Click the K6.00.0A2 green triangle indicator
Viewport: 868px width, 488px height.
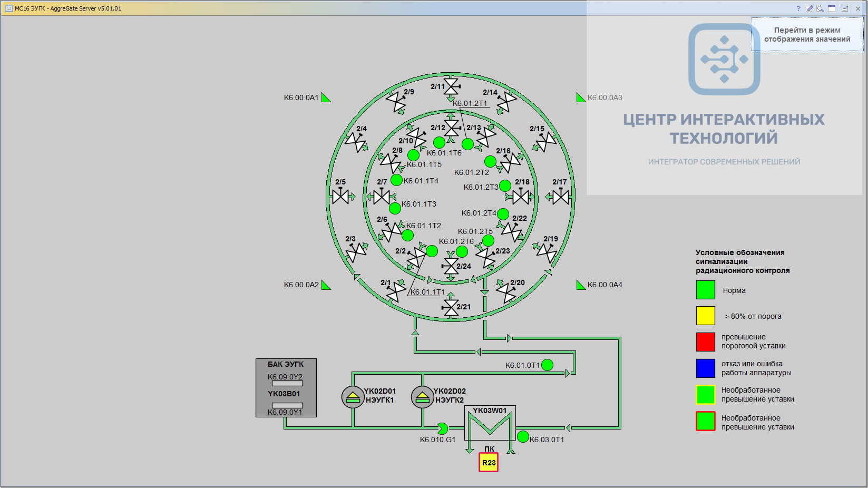(326, 285)
